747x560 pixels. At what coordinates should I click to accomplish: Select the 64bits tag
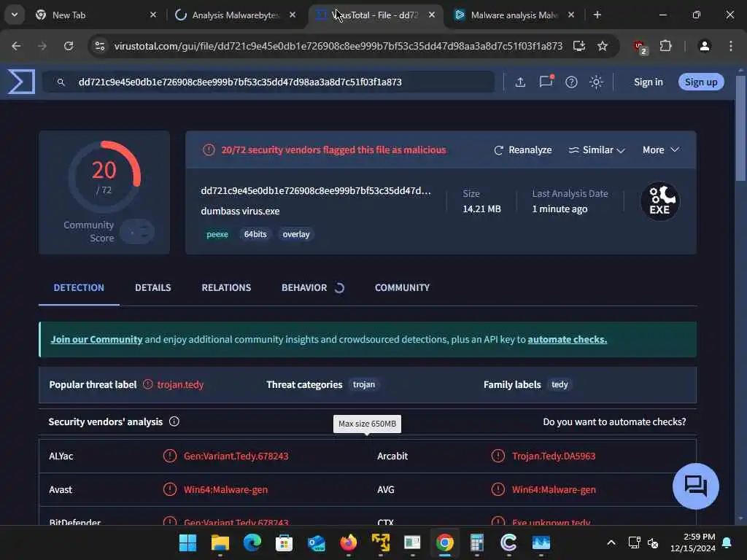coord(255,234)
